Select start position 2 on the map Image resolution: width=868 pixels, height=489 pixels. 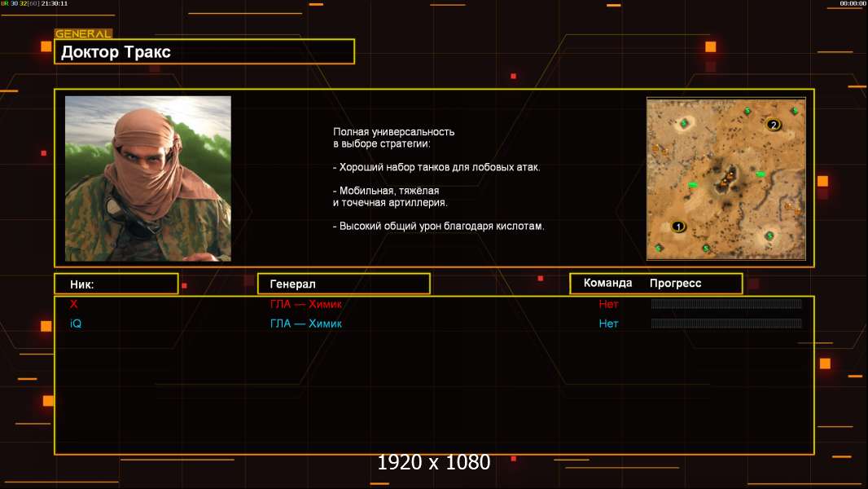coord(774,125)
